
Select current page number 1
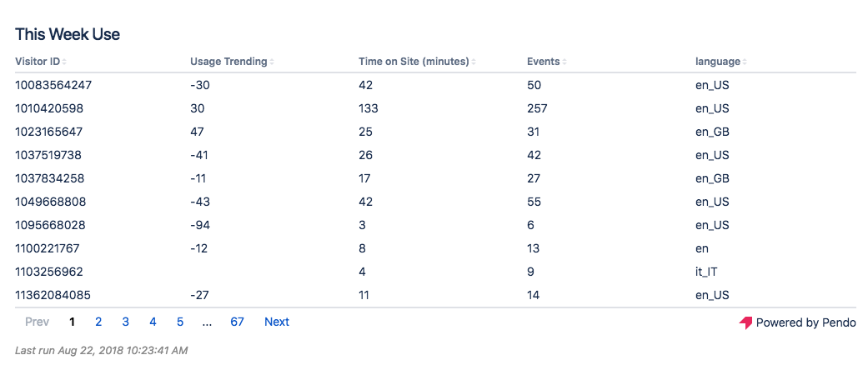[x=72, y=322]
